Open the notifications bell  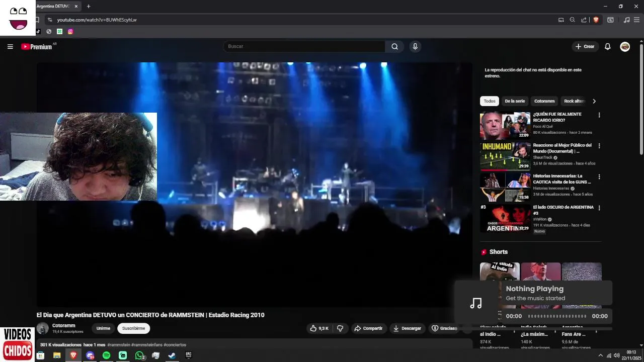[x=608, y=46]
